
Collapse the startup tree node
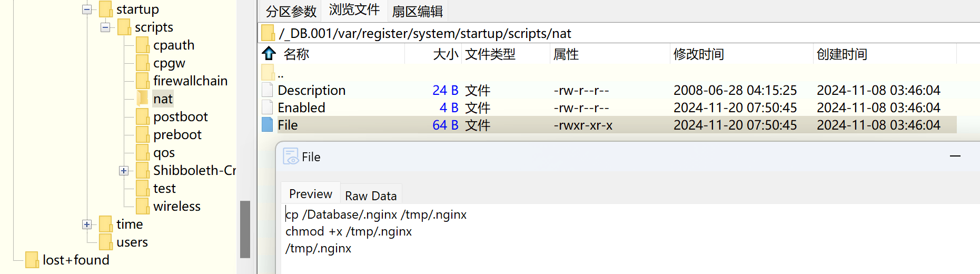[x=87, y=9]
